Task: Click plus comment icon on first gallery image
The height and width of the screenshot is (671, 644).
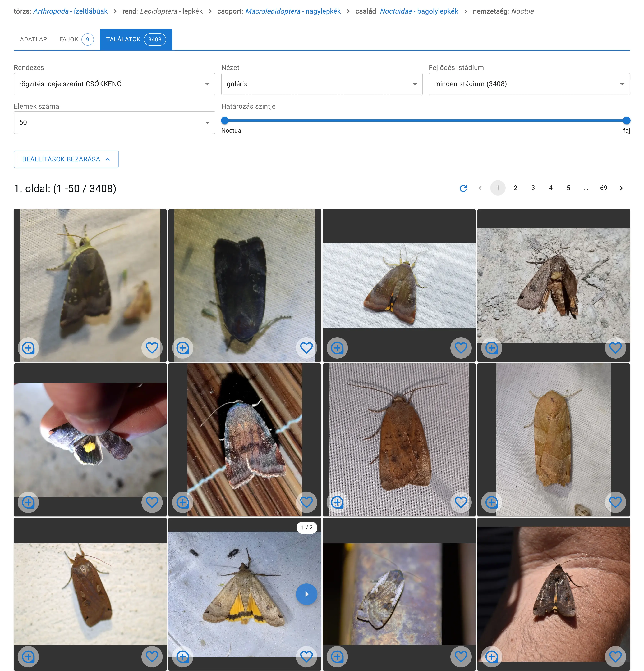Action: (28, 348)
